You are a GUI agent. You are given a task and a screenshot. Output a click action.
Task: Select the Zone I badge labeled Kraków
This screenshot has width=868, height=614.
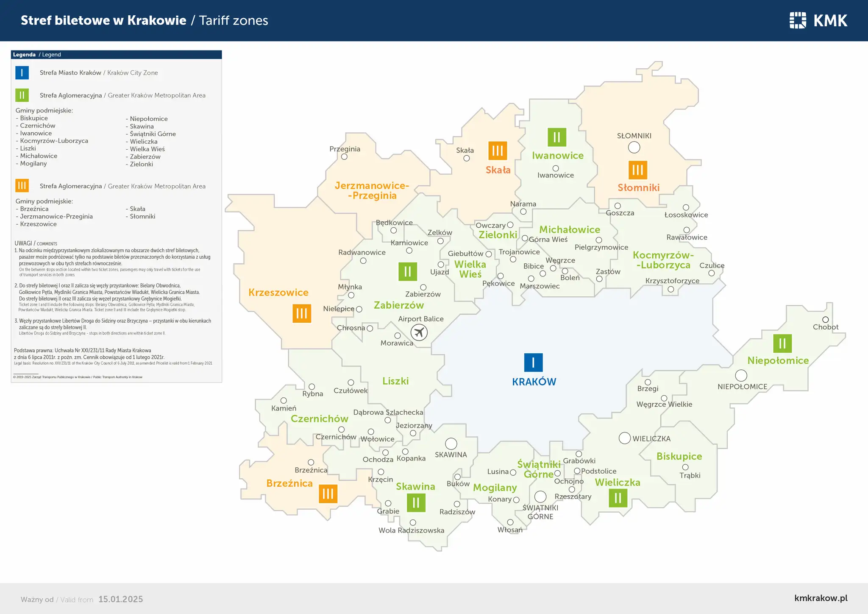tap(533, 363)
